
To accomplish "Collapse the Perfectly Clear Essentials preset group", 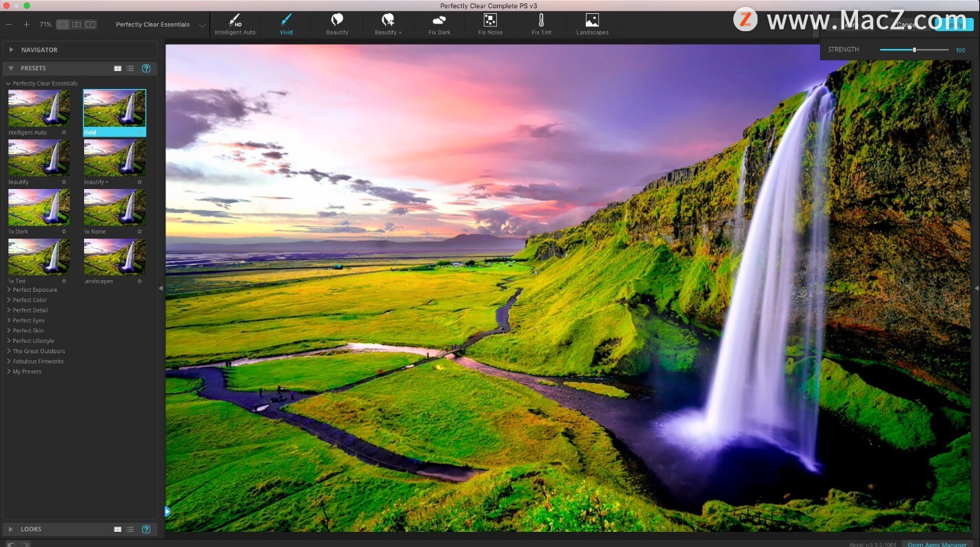I will [x=8, y=83].
